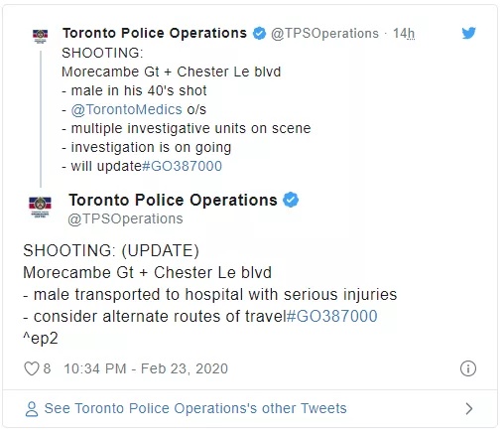Click the heart like icon

pyautogui.click(x=32, y=368)
